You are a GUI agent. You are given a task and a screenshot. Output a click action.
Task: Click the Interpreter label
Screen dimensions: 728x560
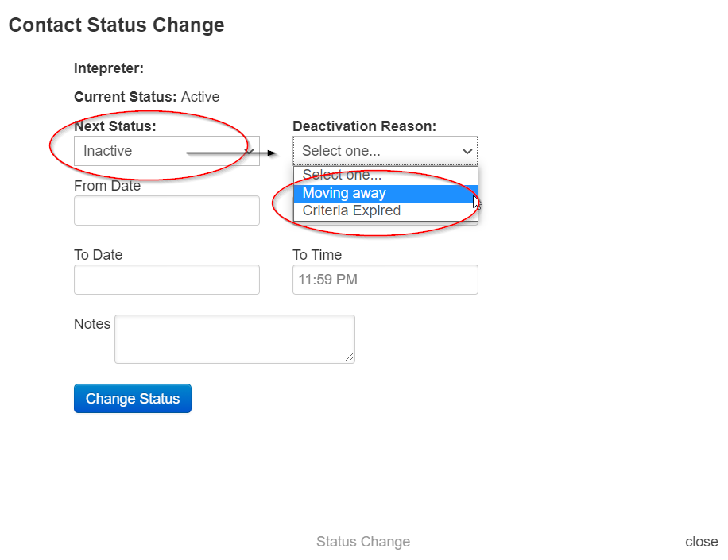[x=108, y=68]
